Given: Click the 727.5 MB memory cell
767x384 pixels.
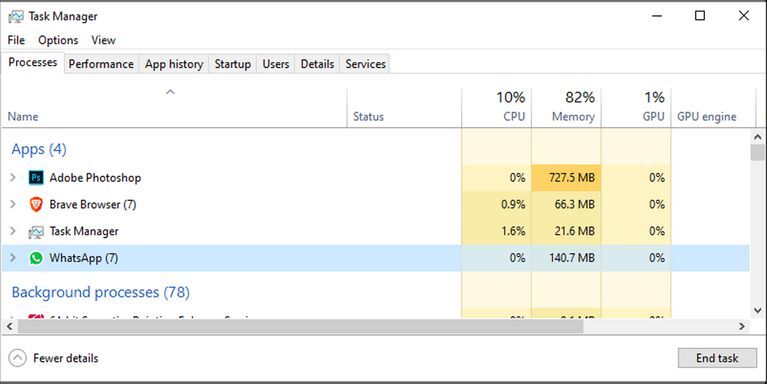Looking at the screenshot, I should pyautogui.click(x=566, y=178).
